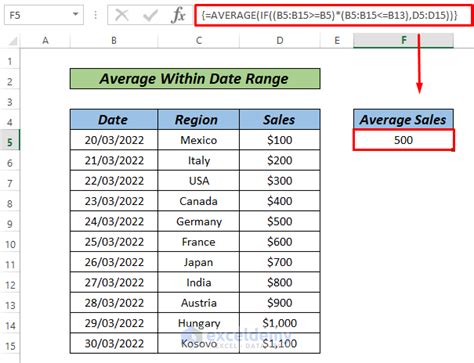This screenshot has height=363, width=474.
Task: Select the cell with date 25/03/2022
Action: [114, 242]
